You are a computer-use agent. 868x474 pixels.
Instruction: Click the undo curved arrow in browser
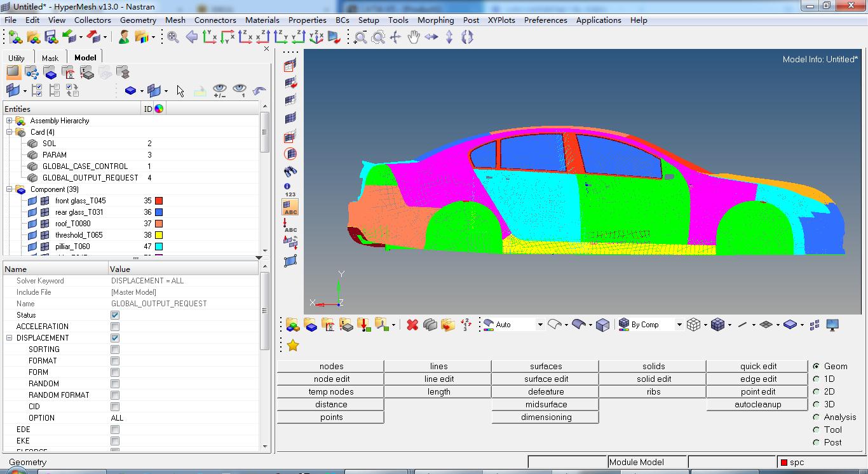tap(259, 90)
